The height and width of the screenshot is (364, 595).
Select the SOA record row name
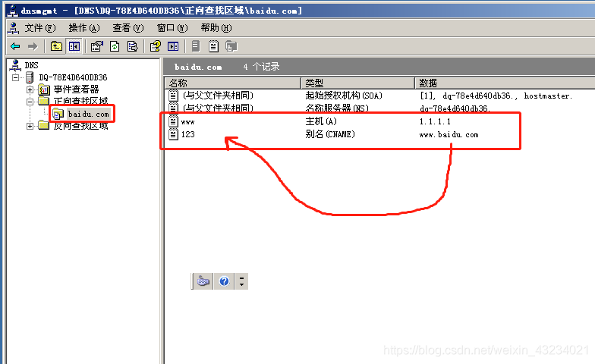[218, 96]
